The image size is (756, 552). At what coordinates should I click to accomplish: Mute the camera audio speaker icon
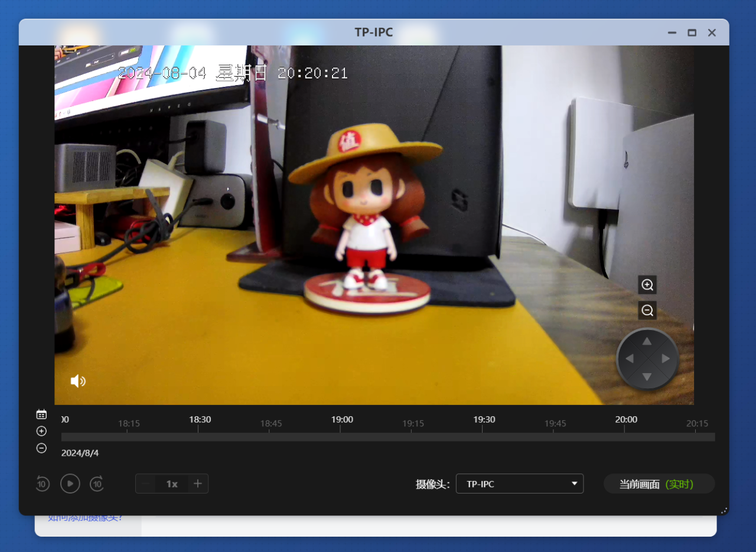[x=78, y=381]
